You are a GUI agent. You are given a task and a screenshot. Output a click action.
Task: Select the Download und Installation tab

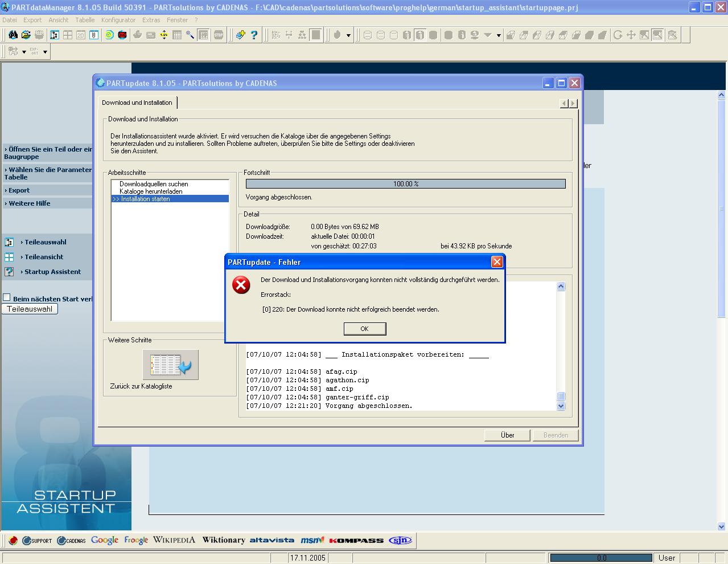pos(137,103)
